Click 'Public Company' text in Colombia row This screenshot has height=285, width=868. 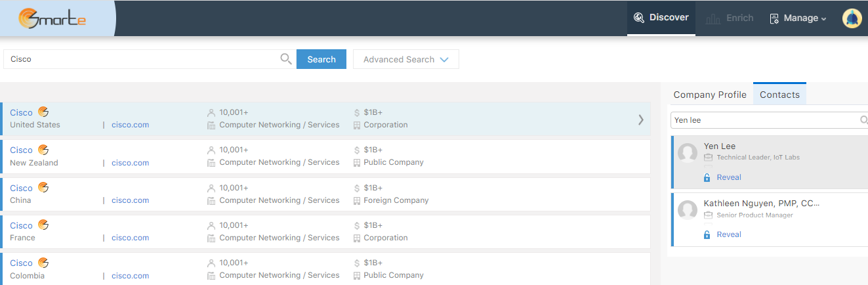394,275
